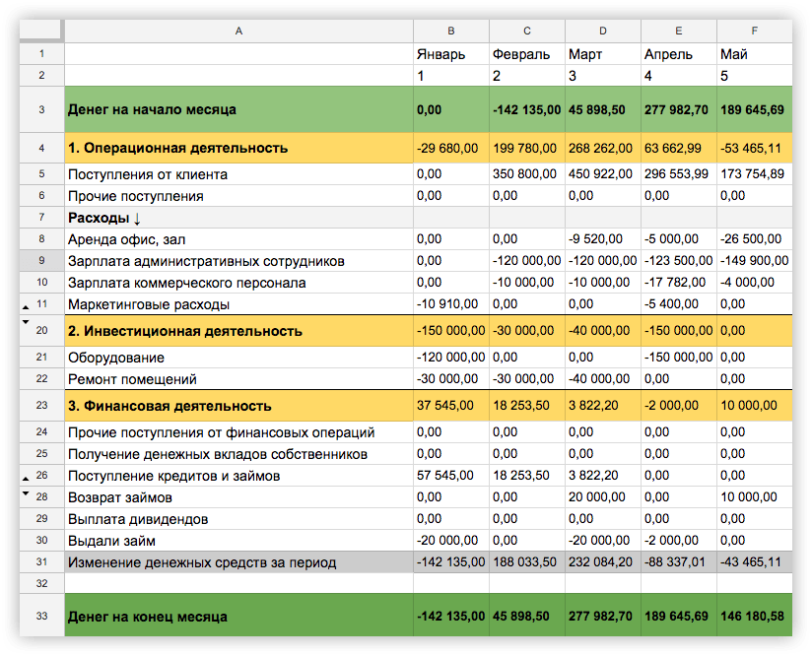This screenshot has width=812, height=656.
Task: Select 'Получение денежных вкладов собственников' cell
Action: click(x=238, y=454)
